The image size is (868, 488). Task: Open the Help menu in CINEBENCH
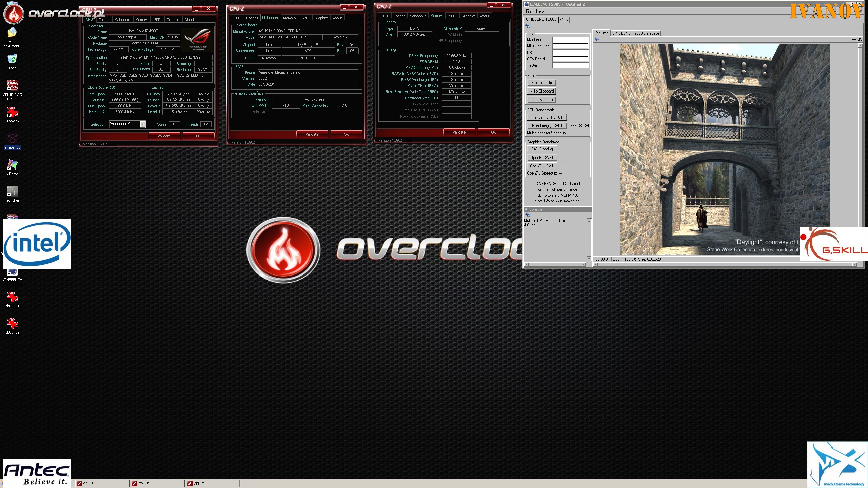pos(540,11)
